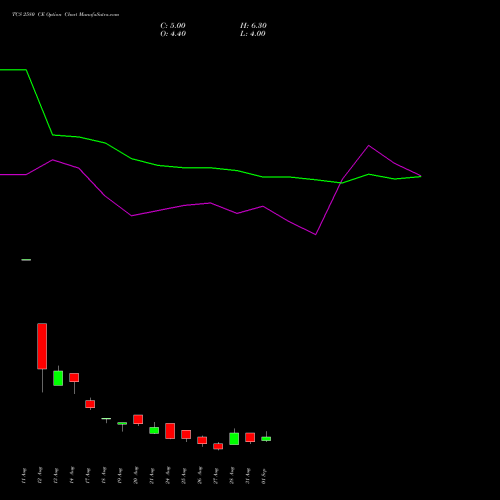Click the 28 Aug date label
Viewport: 500px width, 500px height.
232,476
